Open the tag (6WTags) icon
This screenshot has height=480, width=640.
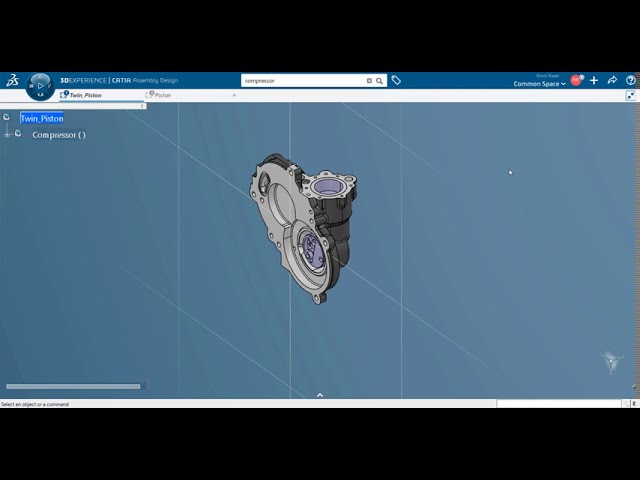pyautogui.click(x=396, y=80)
